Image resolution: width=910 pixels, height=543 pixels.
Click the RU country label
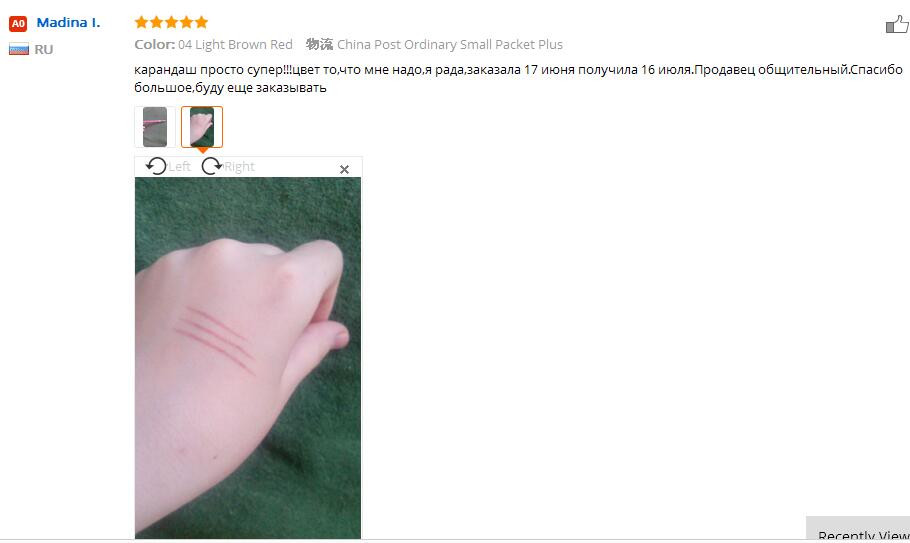(x=44, y=49)
